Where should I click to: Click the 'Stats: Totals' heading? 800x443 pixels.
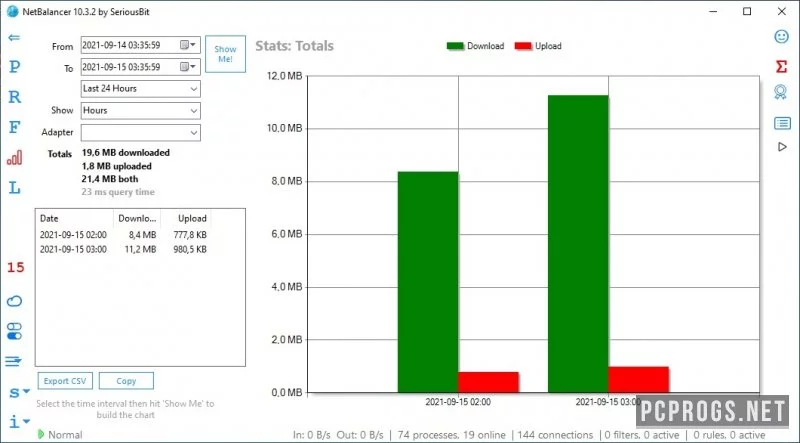pyautogui.click(x=294, y=46)
